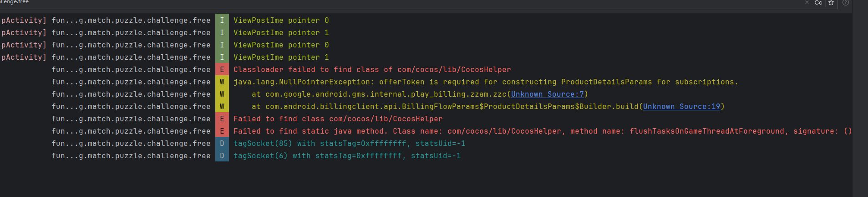
Task: Click the E badge on Classloader failed line
Action: click(x=222, y=70)
